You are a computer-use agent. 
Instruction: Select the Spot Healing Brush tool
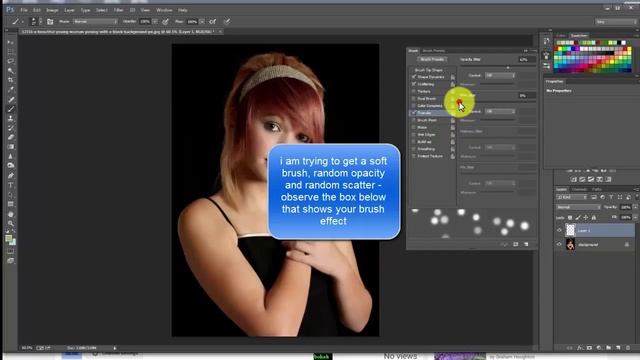11,100
